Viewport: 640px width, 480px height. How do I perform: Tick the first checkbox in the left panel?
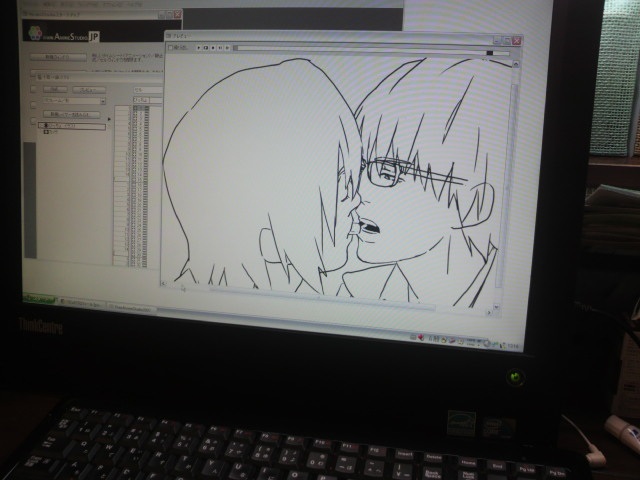point(33,88)
